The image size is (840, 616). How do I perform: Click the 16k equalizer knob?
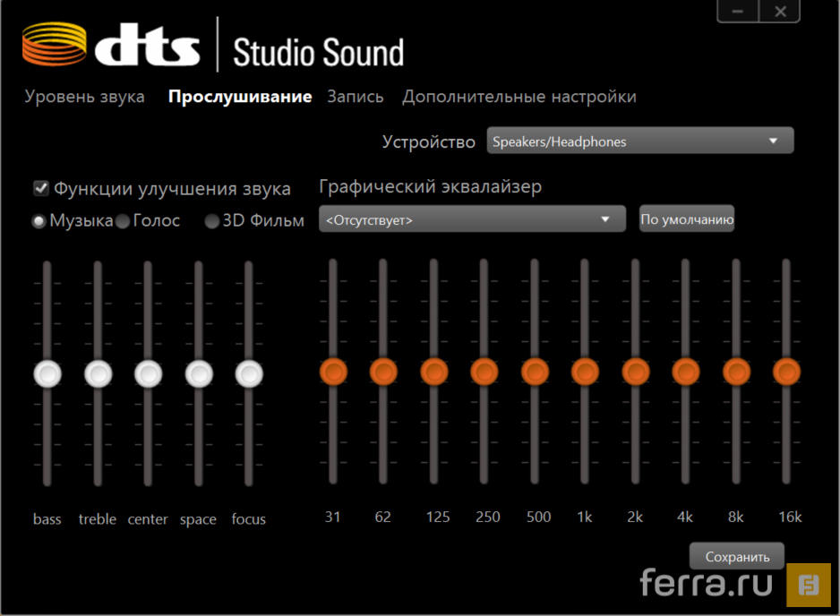click(x=786, y=372)
